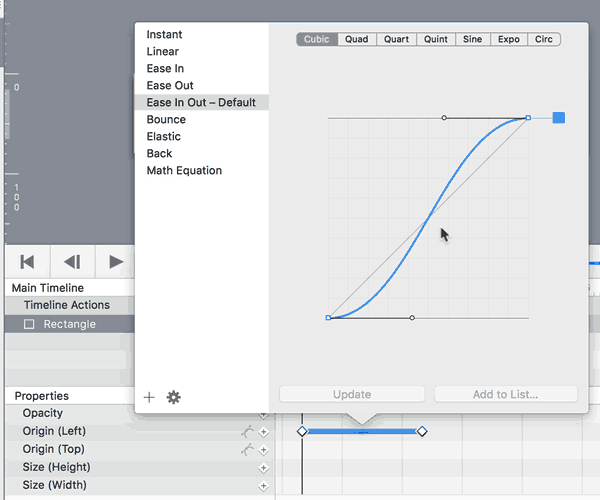Jump to the start of the timeline
The image size is (600, 500).
pos(28,262)
